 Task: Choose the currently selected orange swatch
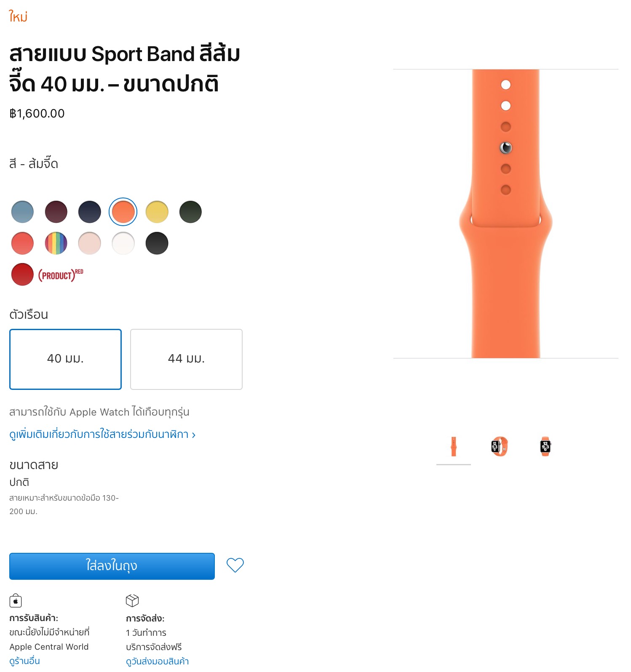(123, 212)
